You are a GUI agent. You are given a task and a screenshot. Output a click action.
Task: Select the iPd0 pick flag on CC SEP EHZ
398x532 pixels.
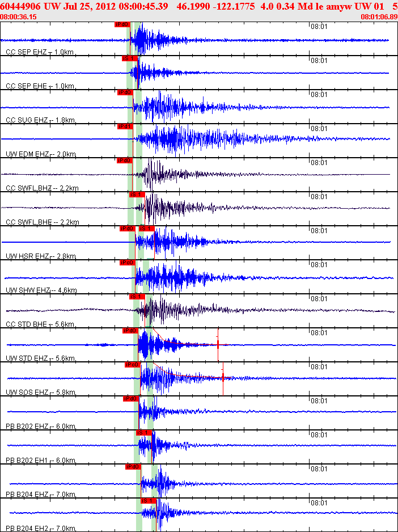click(x=122, y=24)
